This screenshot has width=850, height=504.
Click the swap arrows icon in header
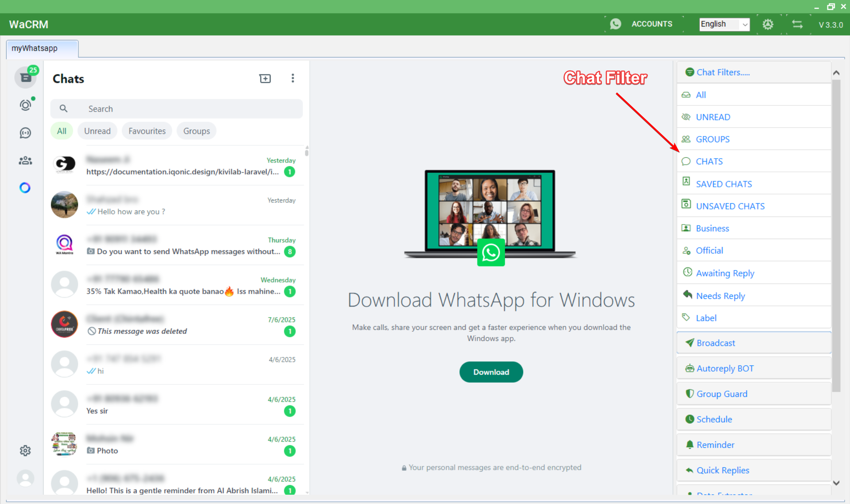tap(797, 24)
